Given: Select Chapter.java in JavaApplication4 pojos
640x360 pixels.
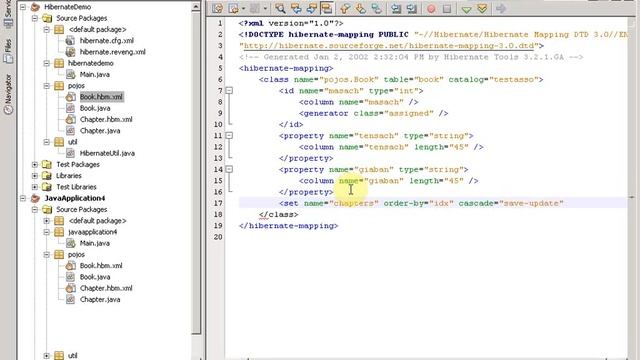Looking at the screenshot, I should tap(100, 300).
